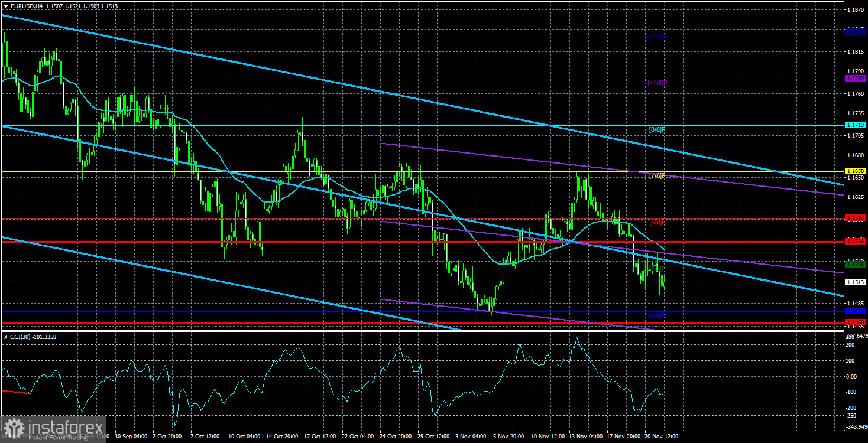Click the [+1/8]P Murrey level label
Screen dimensions: 868x443
click(656, 83)
